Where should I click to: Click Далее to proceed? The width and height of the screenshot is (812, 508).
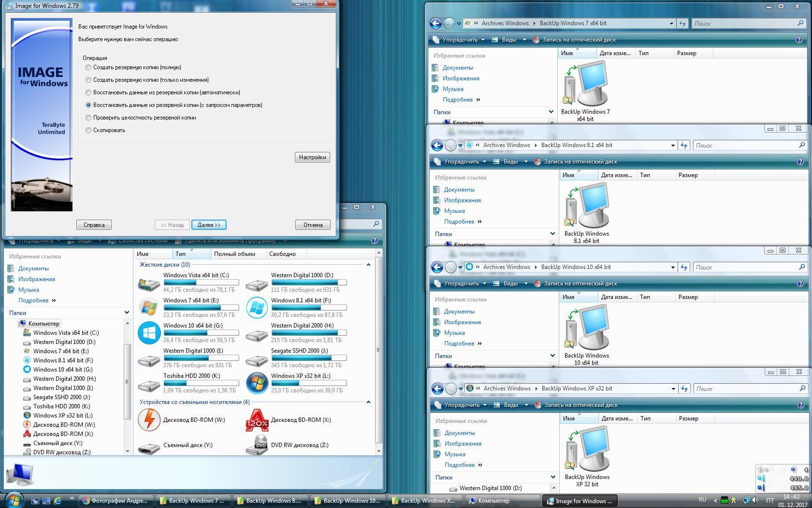click(x=209, y=225)
